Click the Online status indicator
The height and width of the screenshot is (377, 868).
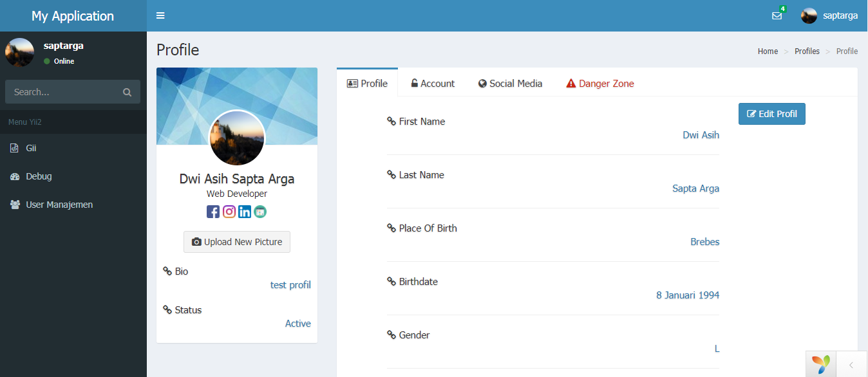pos(59,61)
